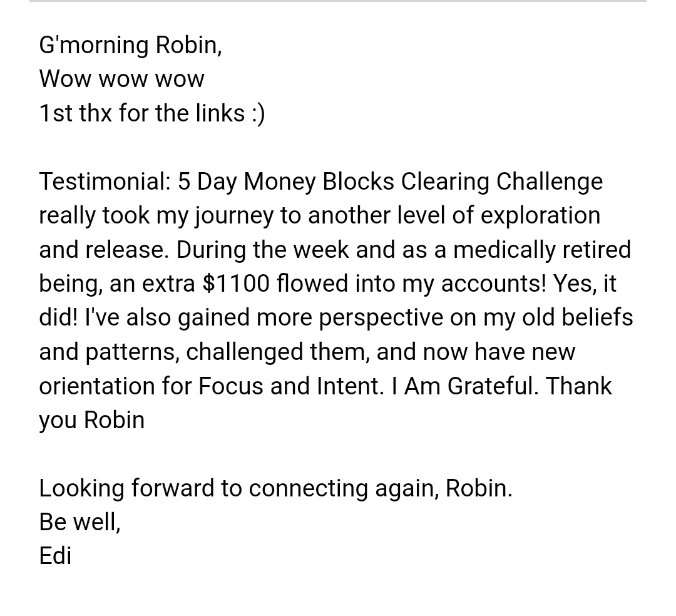Click the greeting "G'morning Robin,"
Viewport: 676px width, 616px height.
pos(130,46)
